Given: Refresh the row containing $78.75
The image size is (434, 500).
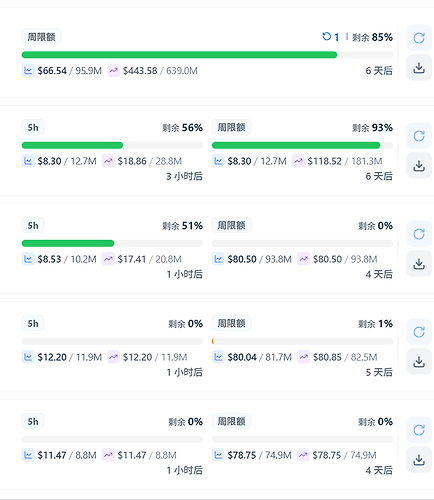Looking at the screenshot, I should tap(419, 430).
